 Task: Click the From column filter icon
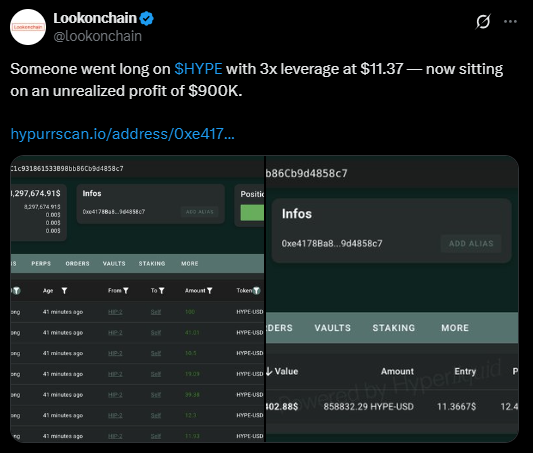click(x=126, y=291)
